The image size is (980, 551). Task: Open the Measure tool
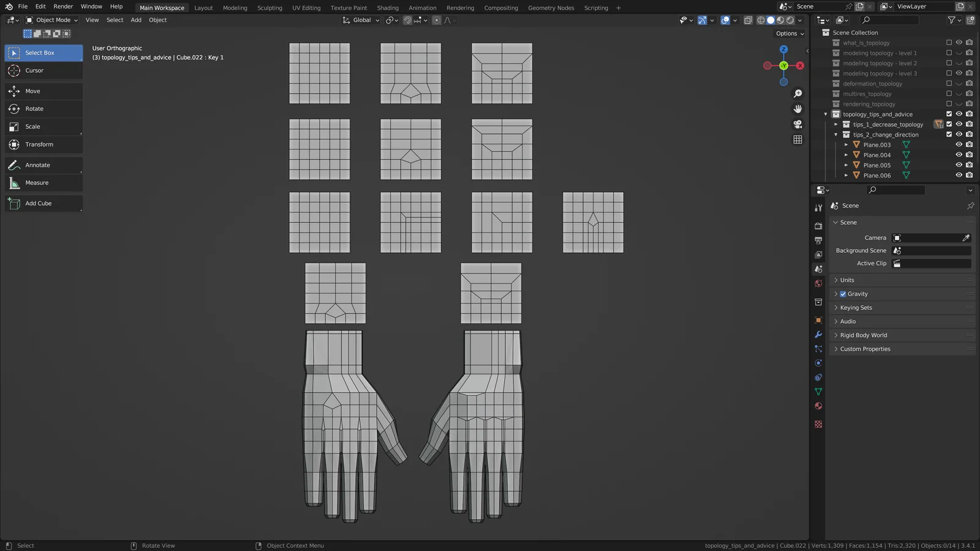click(x=43, y=182)
